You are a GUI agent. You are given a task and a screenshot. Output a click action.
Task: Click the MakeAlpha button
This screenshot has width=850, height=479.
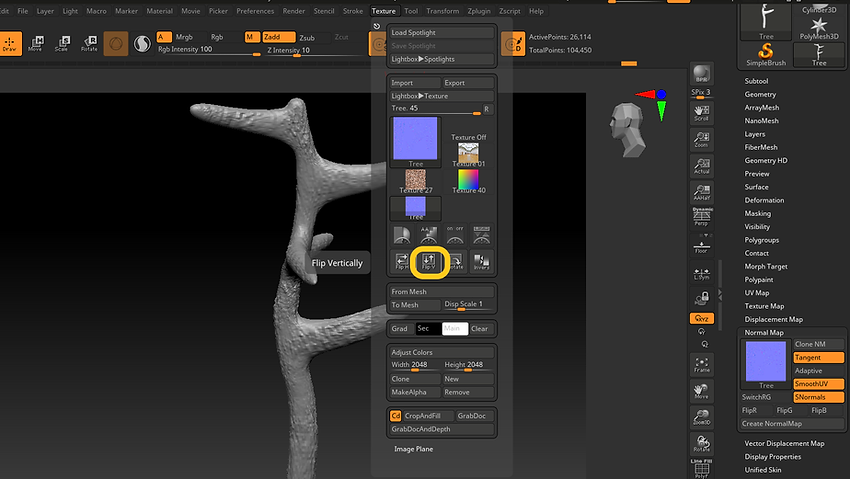415,392
